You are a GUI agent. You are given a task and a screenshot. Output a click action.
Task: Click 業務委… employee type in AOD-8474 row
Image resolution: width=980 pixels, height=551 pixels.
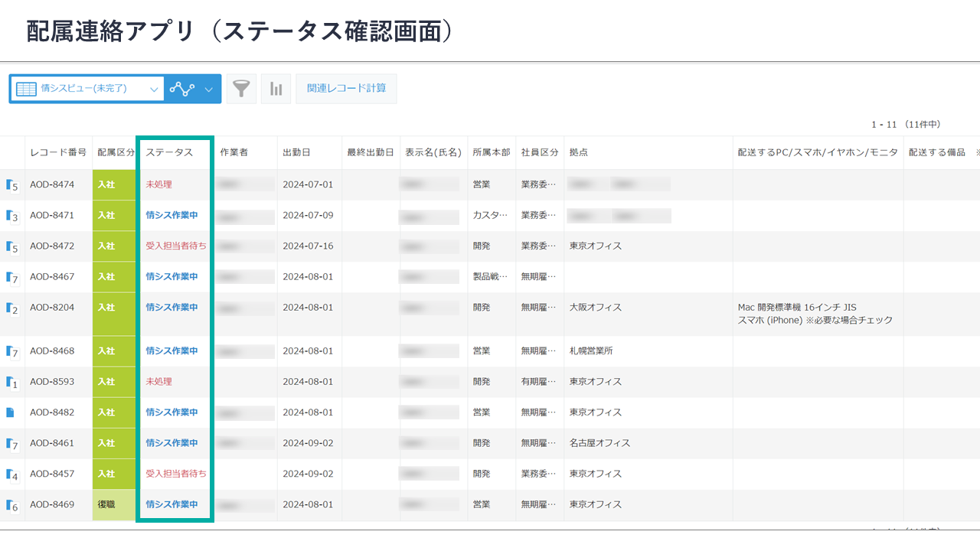coord(539,185)
